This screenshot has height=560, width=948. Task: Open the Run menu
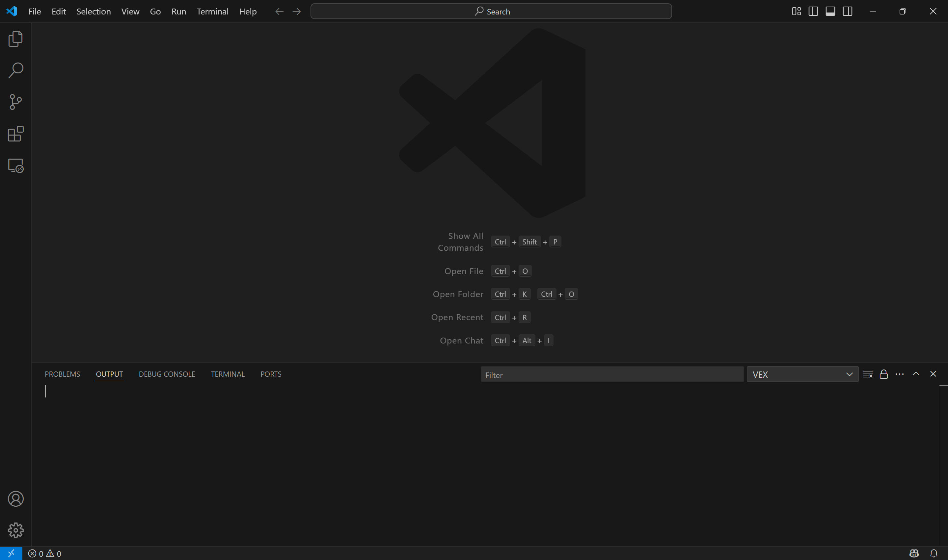click(x=178, y=11)
